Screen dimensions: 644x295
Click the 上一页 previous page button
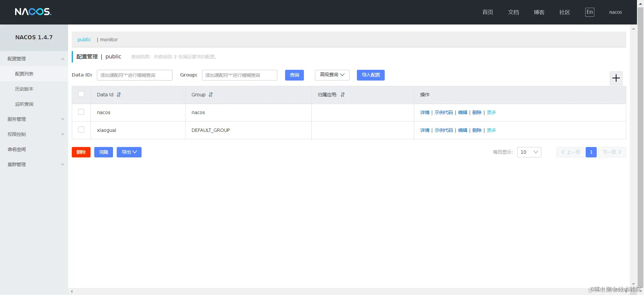pos(570,152)
